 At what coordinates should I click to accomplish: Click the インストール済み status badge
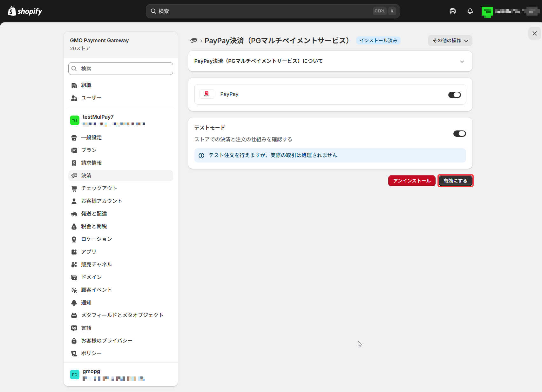(x=378, y=41)
